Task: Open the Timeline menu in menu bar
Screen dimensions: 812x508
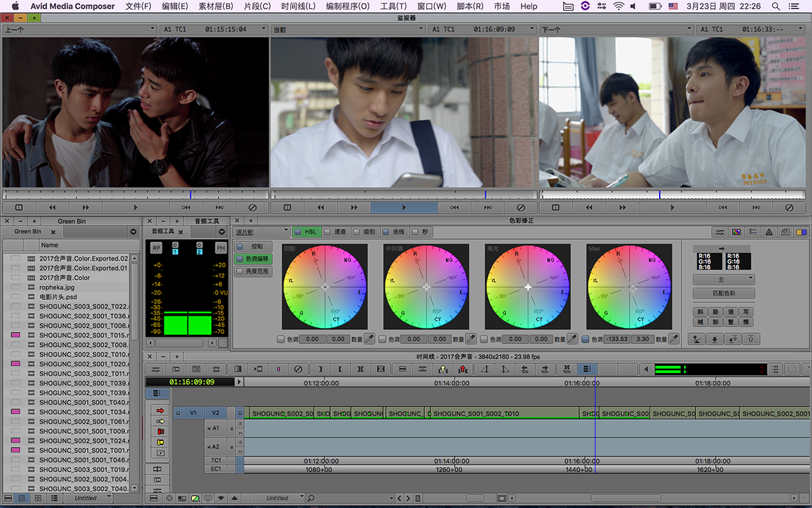Action: [298, 6]
